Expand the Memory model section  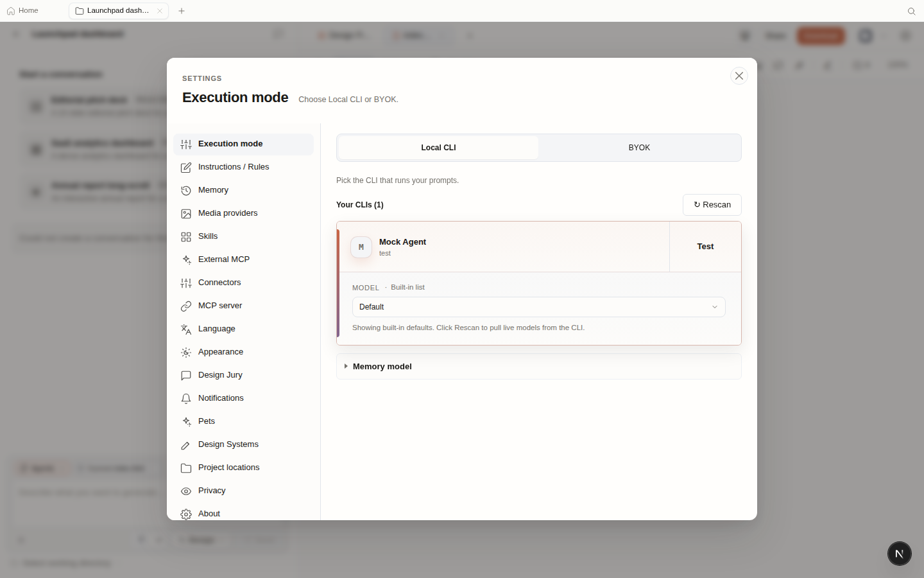pos(539,367)
